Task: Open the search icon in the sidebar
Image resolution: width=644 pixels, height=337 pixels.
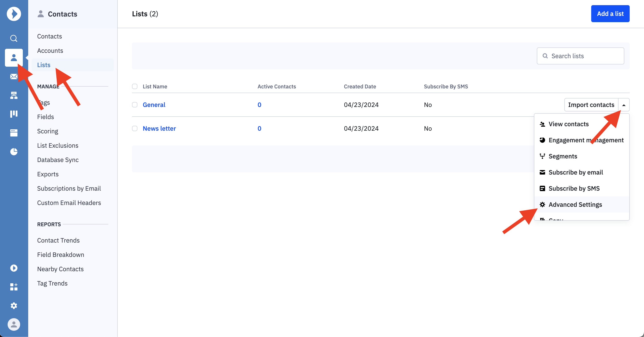Action: coord(14,38)
